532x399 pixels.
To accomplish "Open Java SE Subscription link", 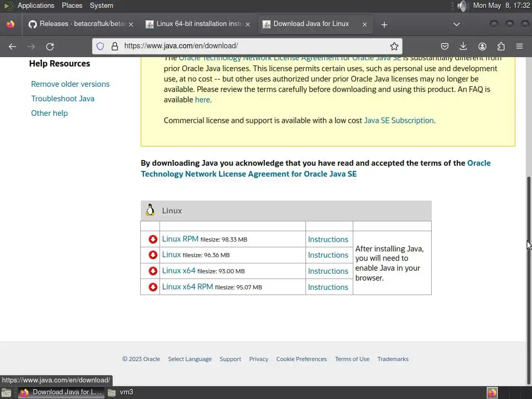I will pyautogui.click(x=398, y=121).
